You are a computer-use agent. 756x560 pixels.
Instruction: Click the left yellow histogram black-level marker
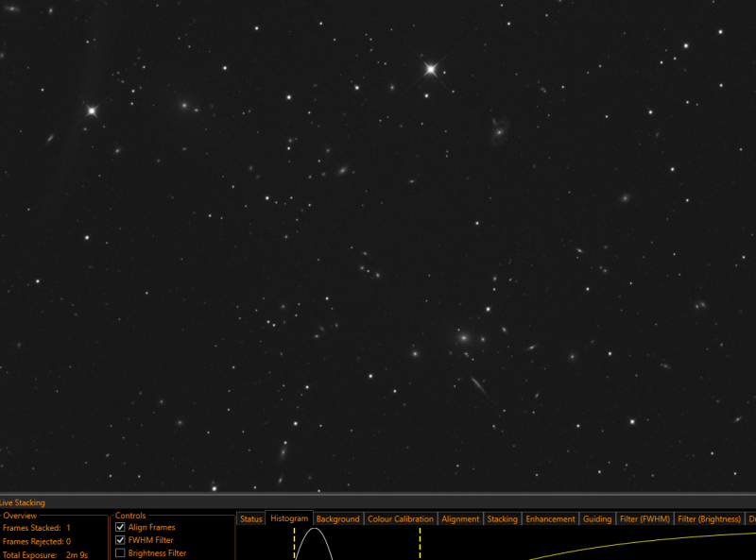(x=294, y=543)
